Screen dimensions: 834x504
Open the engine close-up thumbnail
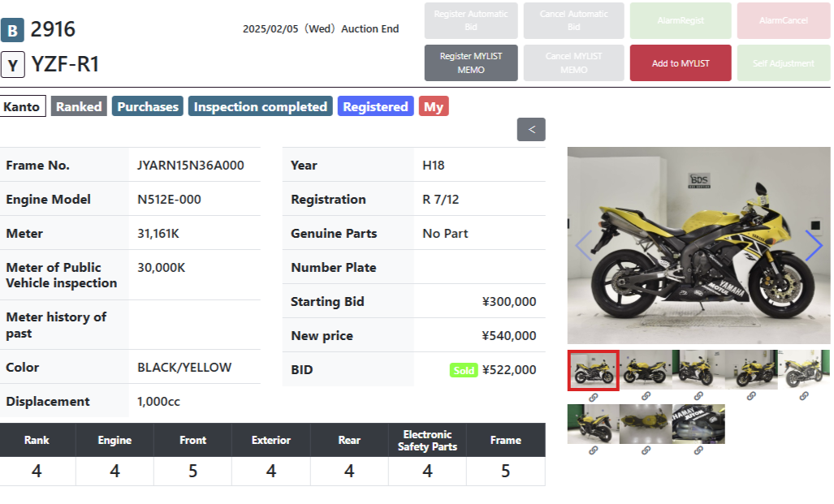pyautogui.click(x=698, y=424)
